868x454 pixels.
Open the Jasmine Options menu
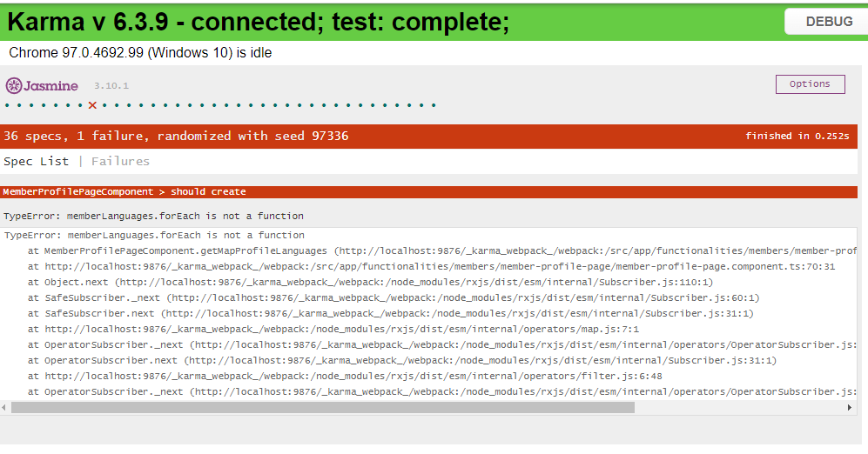[810, 84]
